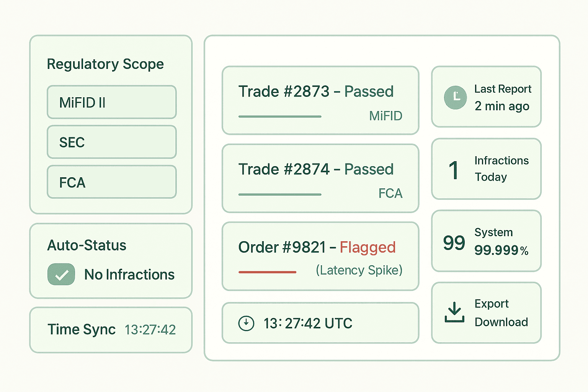Toggle the No Infractions checkbox
This screenshot has height=392, width=588.
[x=61, y=274]
